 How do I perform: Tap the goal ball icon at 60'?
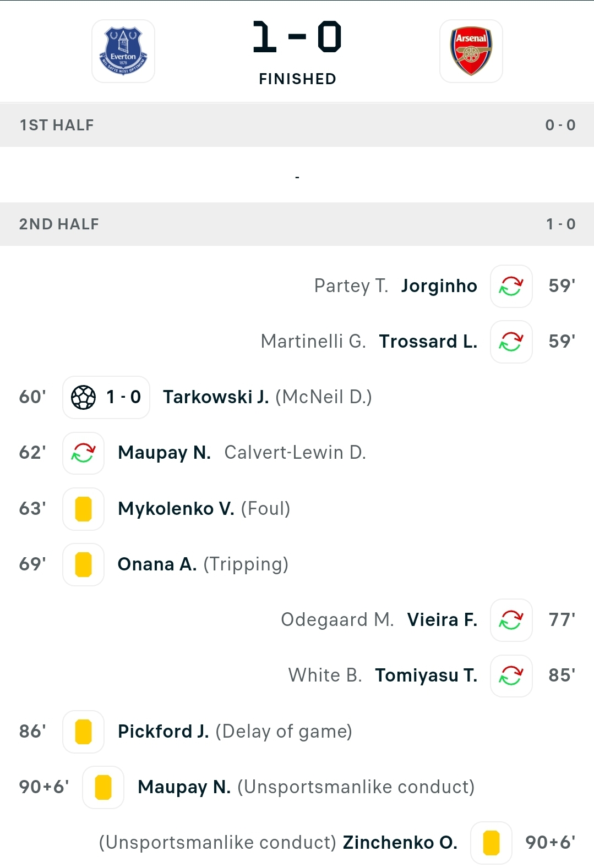click(x=84, y=397)
